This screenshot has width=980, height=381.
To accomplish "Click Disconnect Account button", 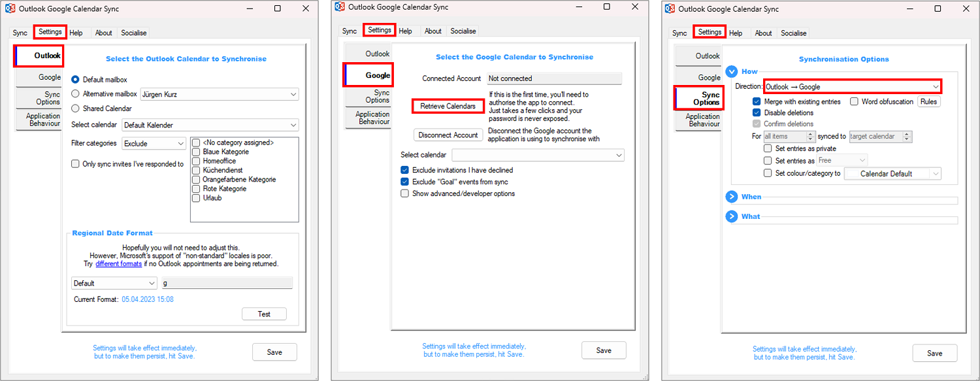I will (x=448, y=135).
